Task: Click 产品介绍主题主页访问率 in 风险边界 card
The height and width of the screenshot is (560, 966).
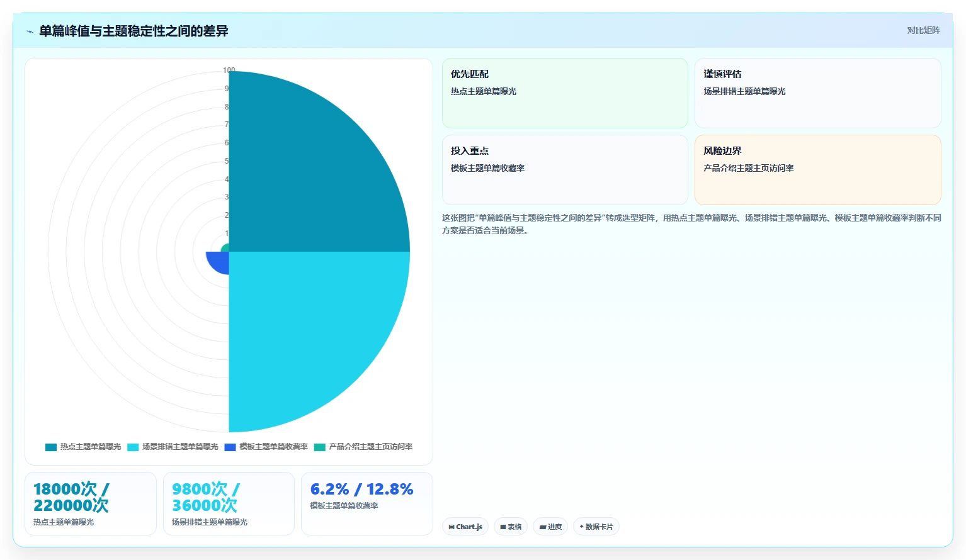Action: (x=749, y=168)
